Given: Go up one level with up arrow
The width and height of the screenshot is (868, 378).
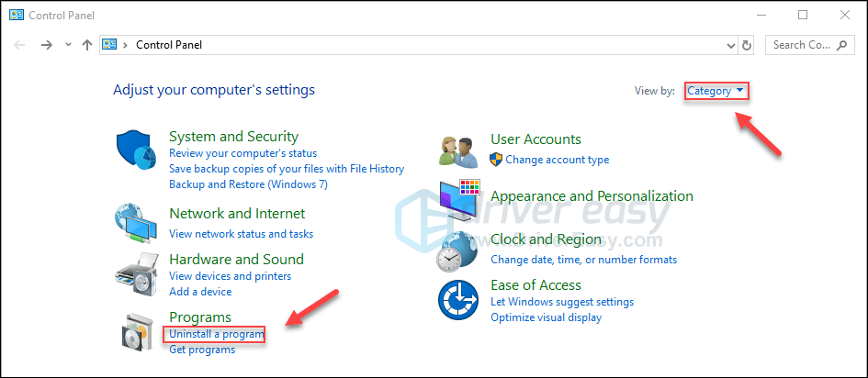Looking at the screenshot, I should 86,44.
